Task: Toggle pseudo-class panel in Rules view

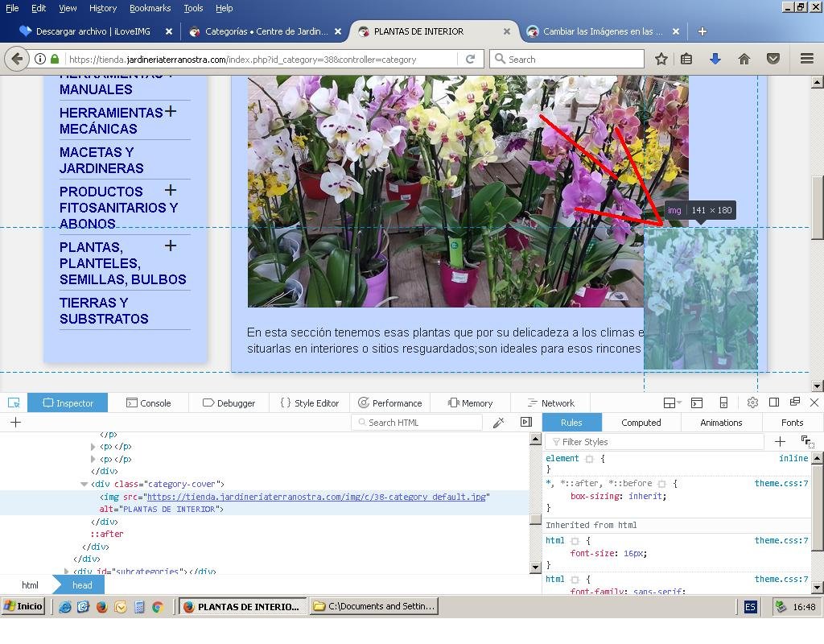Action: pyautogui.click(x=806, y=441)
